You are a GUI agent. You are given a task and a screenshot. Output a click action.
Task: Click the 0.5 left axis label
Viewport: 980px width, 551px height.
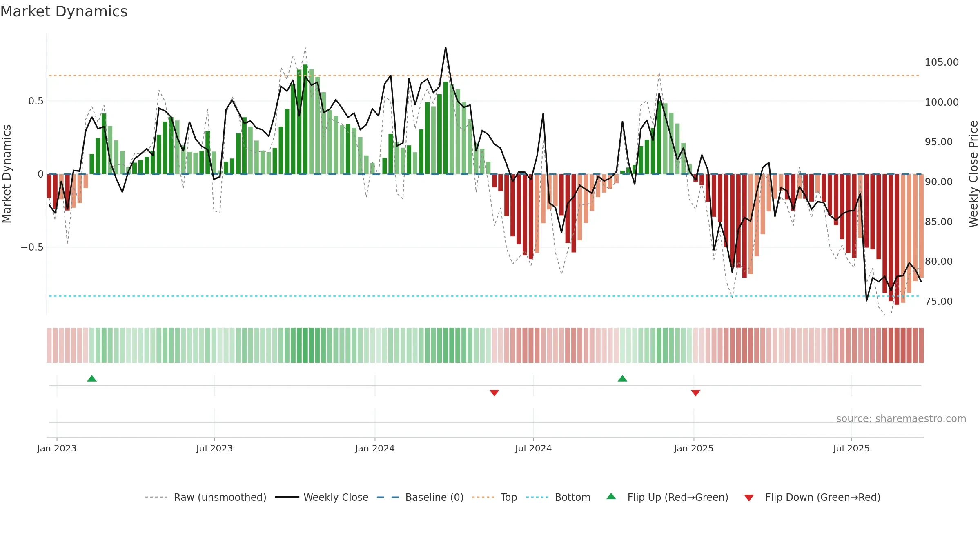coord(36,101)
